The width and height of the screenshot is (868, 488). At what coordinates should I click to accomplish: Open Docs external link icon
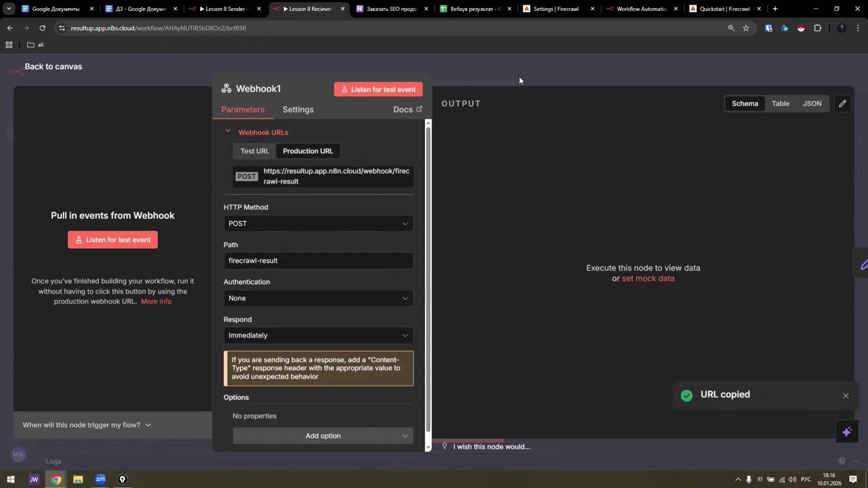[418, 109]
